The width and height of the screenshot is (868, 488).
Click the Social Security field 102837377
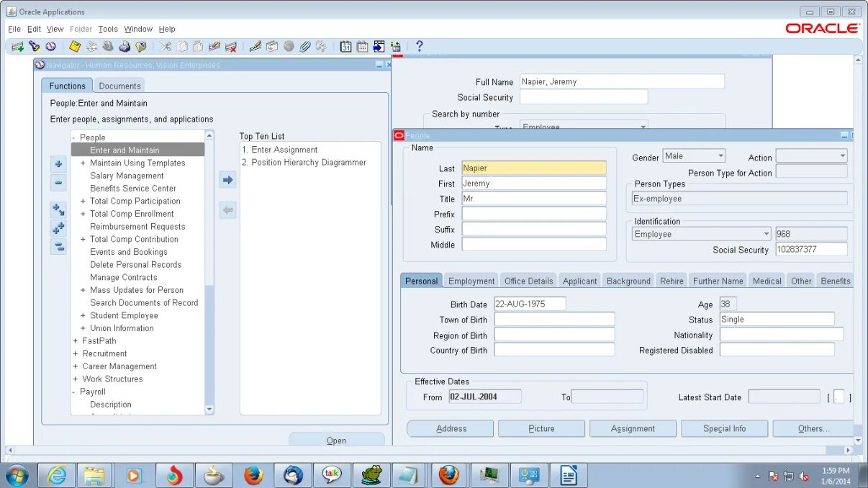click(x=811, y=250)
